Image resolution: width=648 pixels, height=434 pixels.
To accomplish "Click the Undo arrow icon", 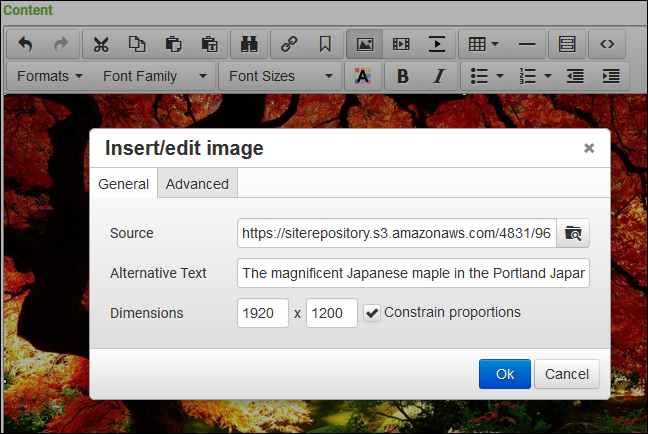I will 26,44.
